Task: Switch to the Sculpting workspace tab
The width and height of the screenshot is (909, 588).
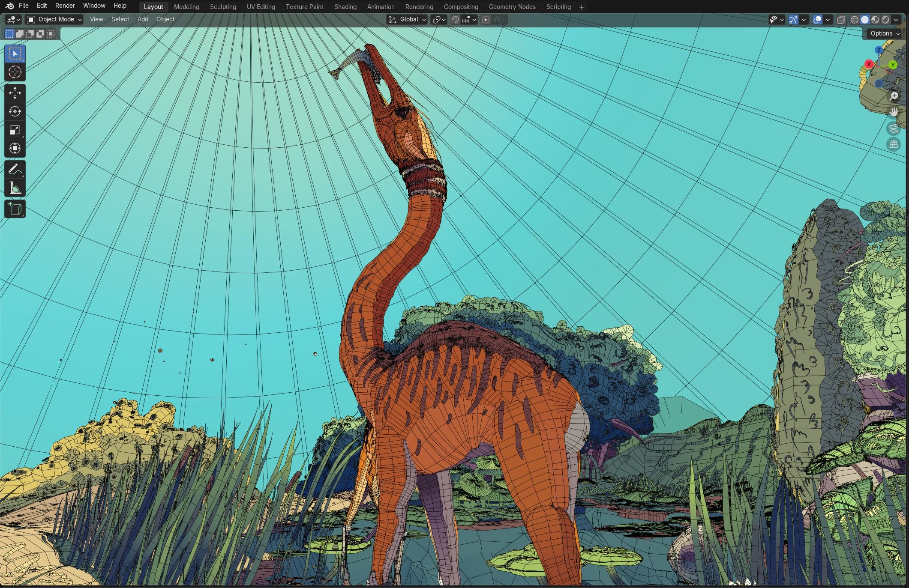Action: pyautogui.click(x=223, y=7)
